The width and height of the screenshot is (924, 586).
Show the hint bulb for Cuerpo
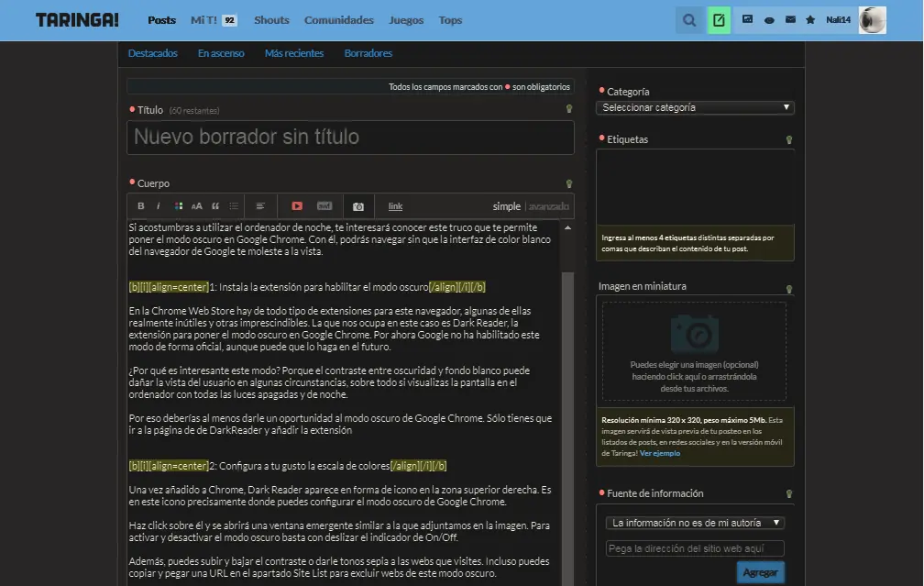(x=569, y=184)
